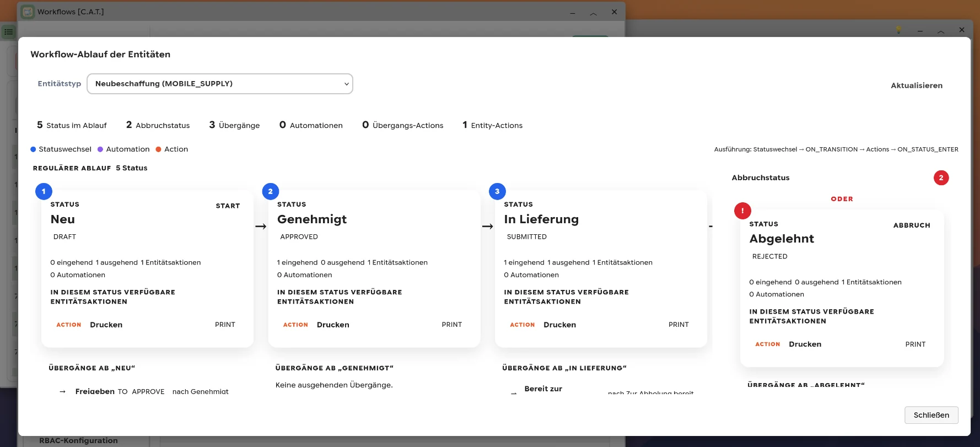Click the lightbulb icon in the background window
This screenshot has height=447, width=980.
[898, 30]
